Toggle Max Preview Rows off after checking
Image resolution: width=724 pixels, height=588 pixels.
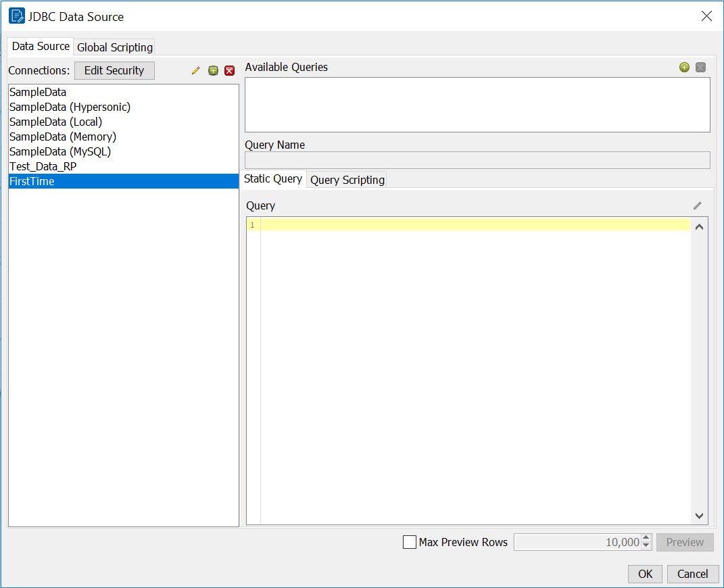click(409, 542)
